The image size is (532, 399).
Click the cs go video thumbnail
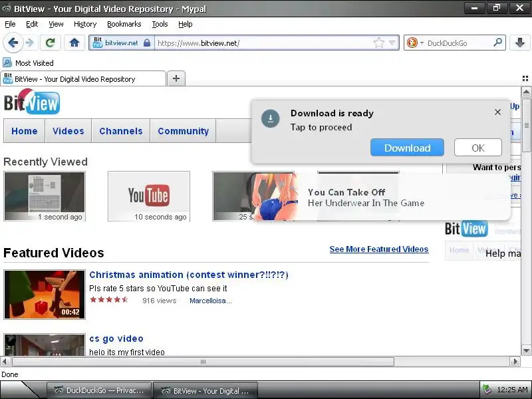pos(45,344)
